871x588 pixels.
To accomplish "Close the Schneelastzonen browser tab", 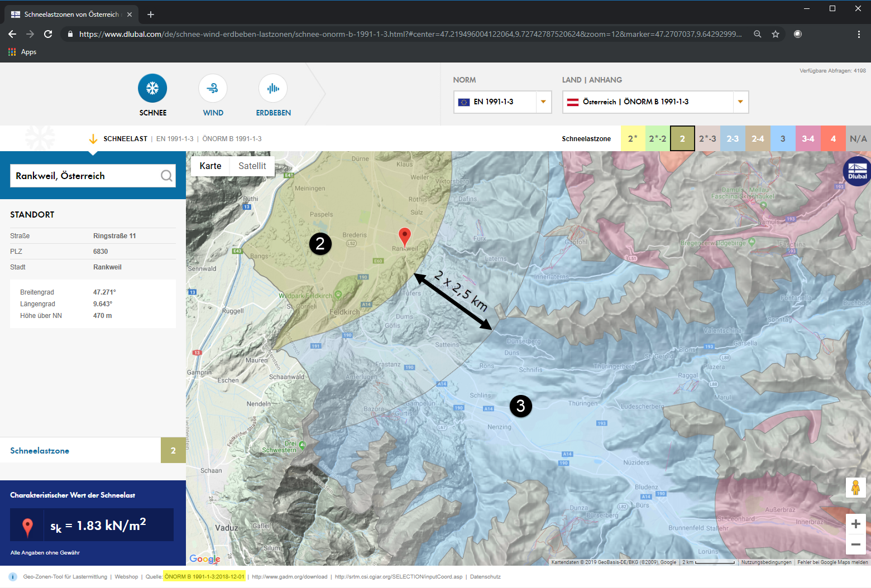I will pos(130,15).
